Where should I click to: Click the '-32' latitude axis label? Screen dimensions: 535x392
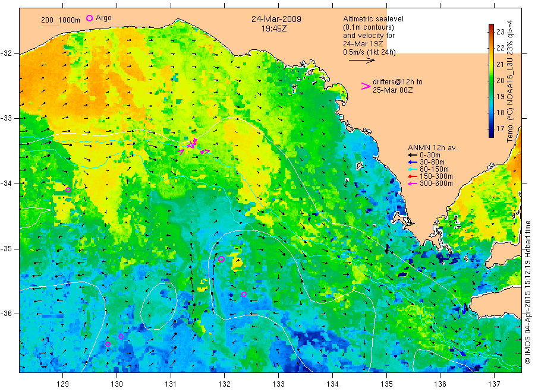click(x=6, y=53)
